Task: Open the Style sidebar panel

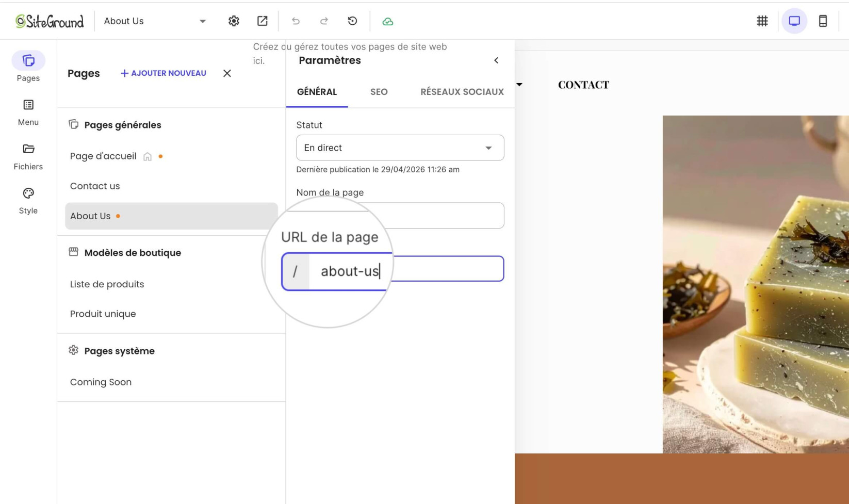Action: tap(28, 201)
